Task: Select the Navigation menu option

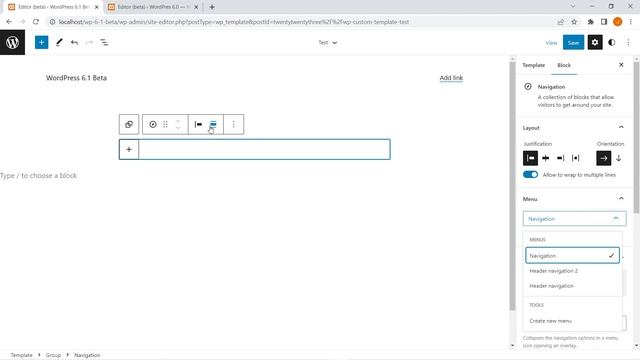Action: pos(572,256)
